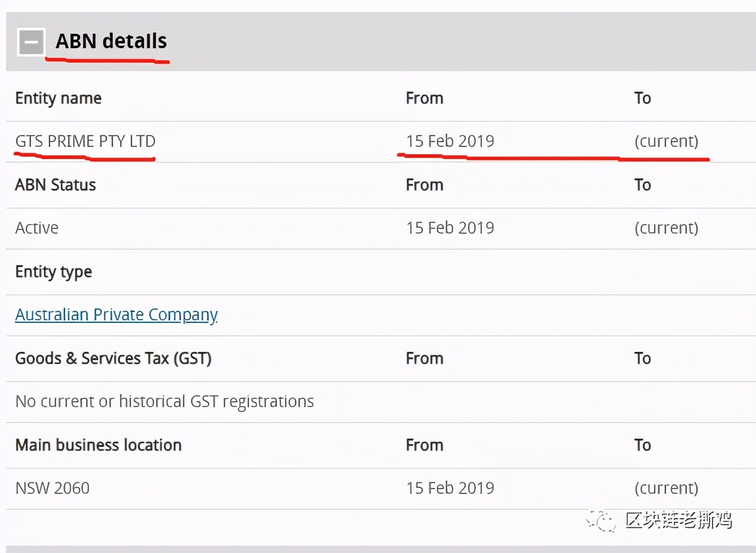The image size is (756, 553).
Task: Click the To header beside ABN Status
Action: [643, 185]
